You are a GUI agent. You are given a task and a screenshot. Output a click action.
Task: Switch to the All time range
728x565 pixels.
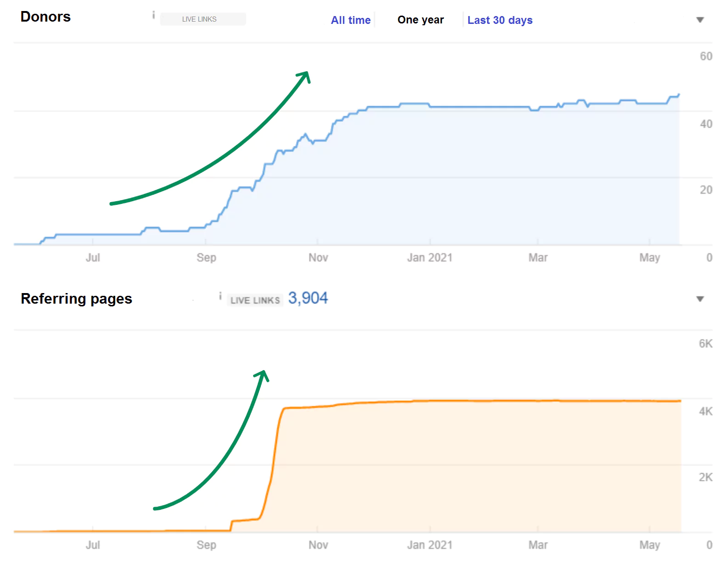click(350, 20)
